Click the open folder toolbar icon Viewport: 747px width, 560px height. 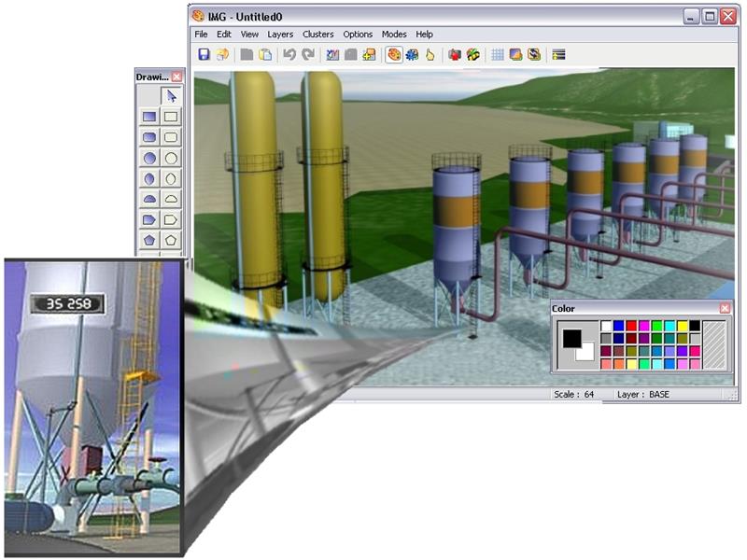[x=222, y=55]
